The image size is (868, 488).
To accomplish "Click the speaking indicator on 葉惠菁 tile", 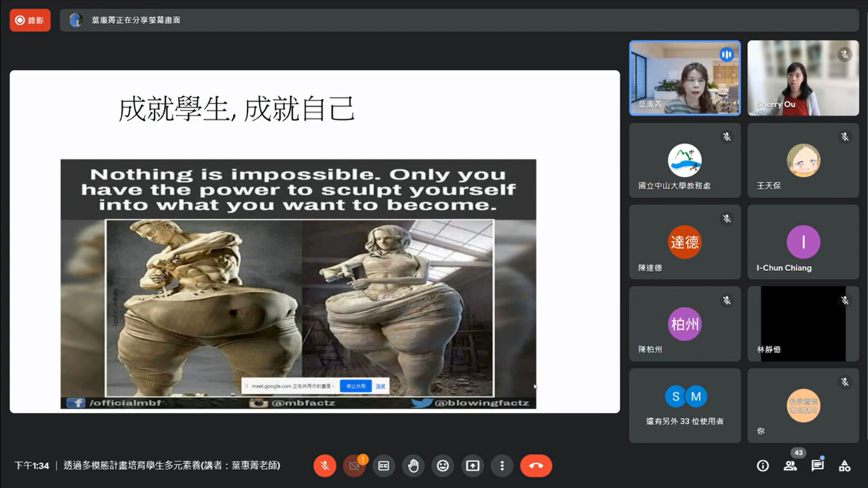I will 726,54.
